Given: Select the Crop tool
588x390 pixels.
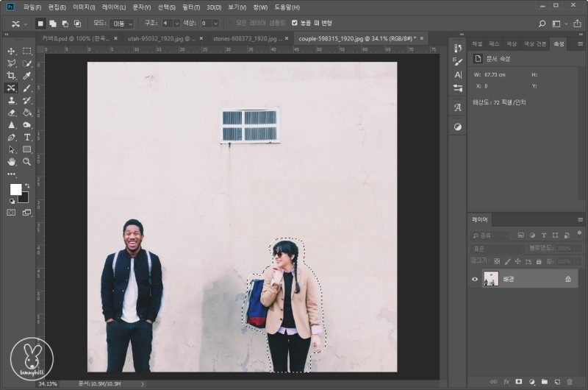Looking at the screenshot, I should point(11,75).
